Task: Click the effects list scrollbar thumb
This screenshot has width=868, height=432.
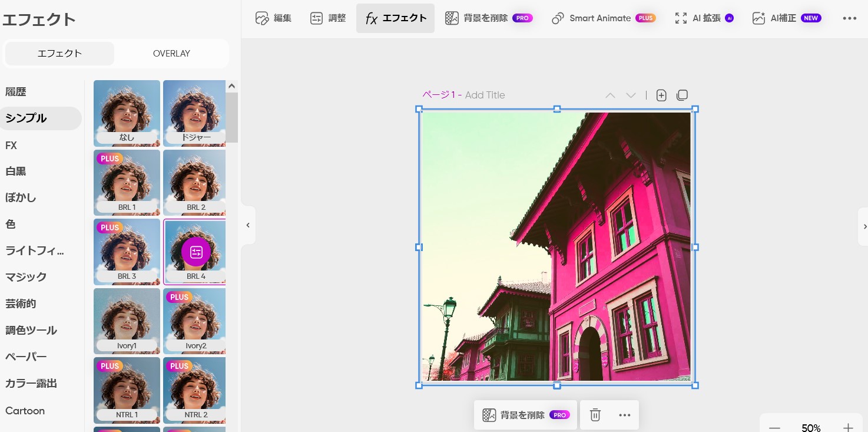Action: pos(232,117)
